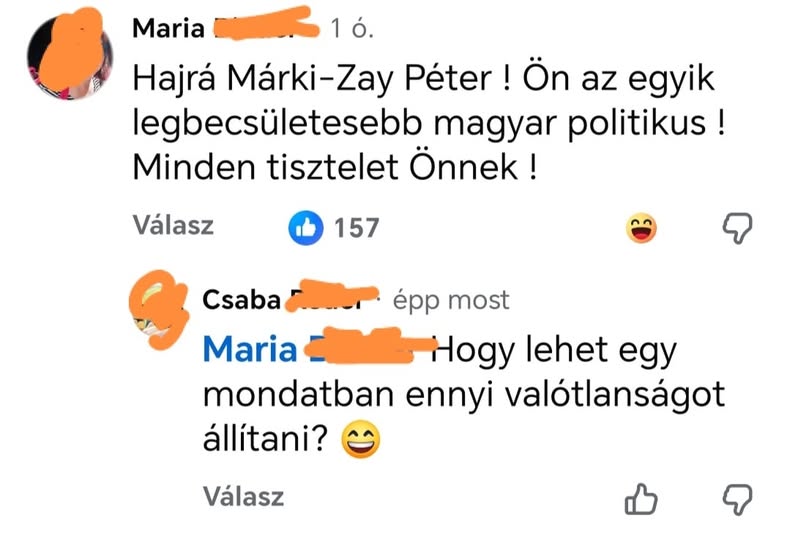
Task: Open the Csaba commenter name link
Action: (238, 299)
